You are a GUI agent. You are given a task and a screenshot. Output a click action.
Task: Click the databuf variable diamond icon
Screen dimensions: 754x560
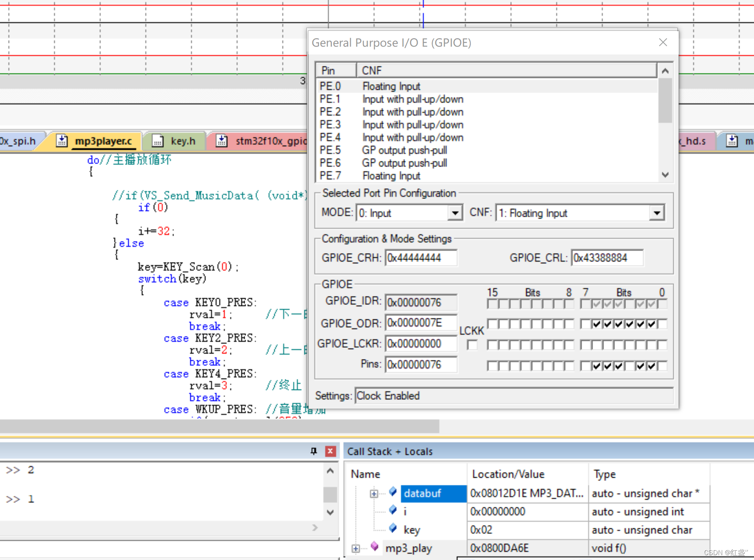pyautogui.click(x=392, y=492)
